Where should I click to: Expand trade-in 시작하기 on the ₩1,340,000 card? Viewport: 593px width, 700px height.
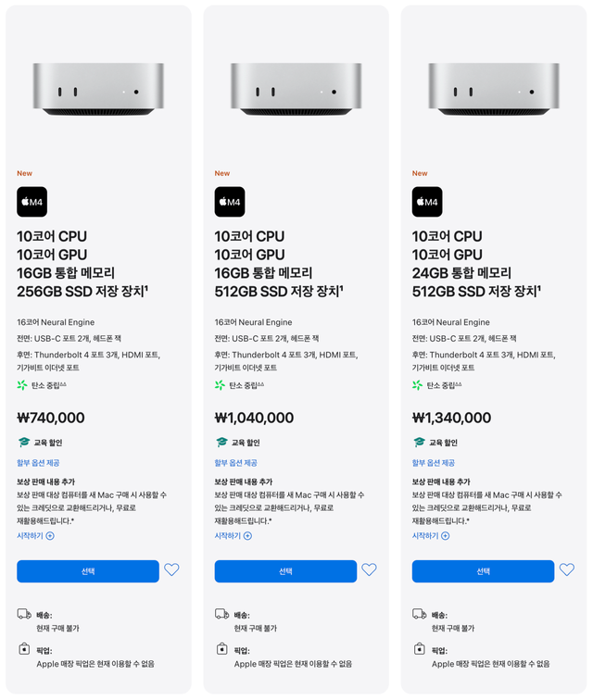tap(431, 535)
